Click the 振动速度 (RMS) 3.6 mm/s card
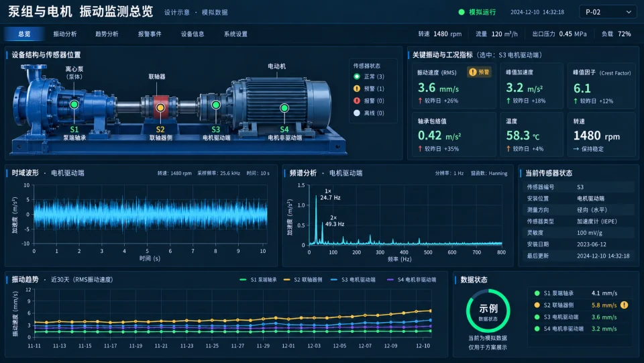Screen dimensions: 644x363 tap(454, 85)
